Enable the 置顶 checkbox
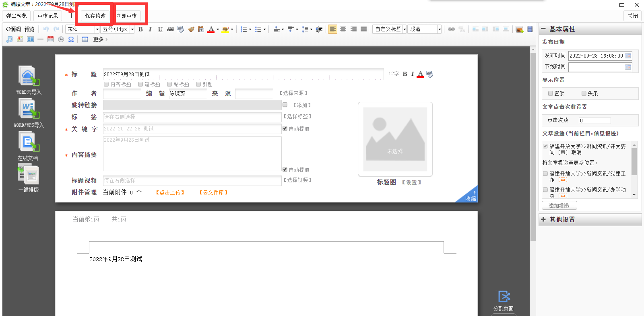 551,93
